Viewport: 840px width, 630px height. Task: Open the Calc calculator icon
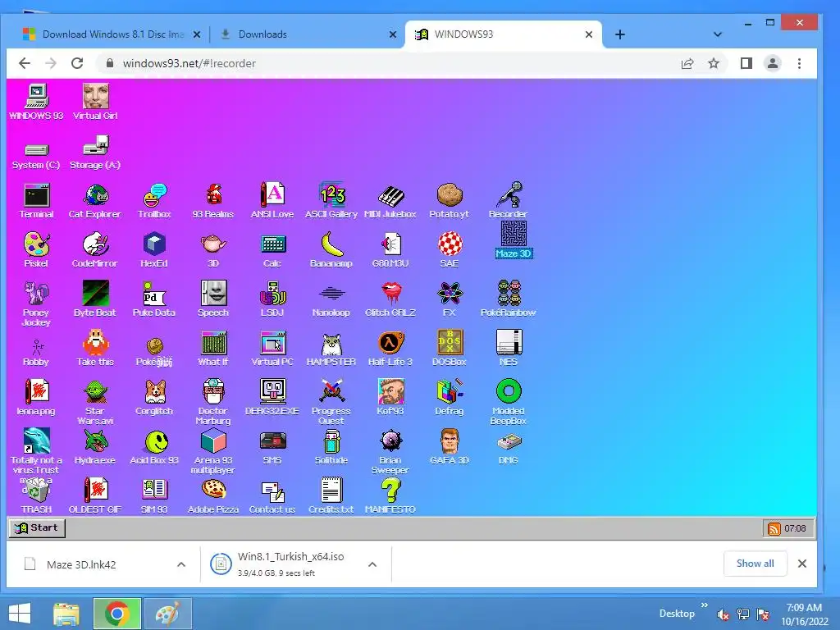[x=272, y=249]
